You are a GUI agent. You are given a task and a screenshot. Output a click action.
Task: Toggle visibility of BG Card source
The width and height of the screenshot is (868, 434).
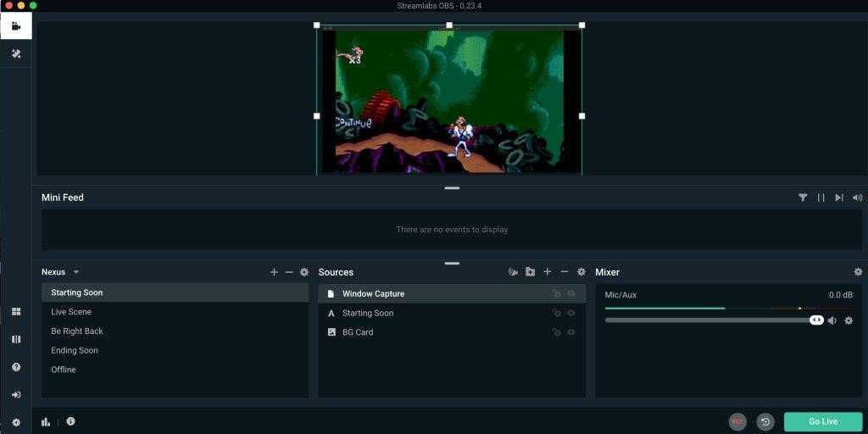(571, 332)
